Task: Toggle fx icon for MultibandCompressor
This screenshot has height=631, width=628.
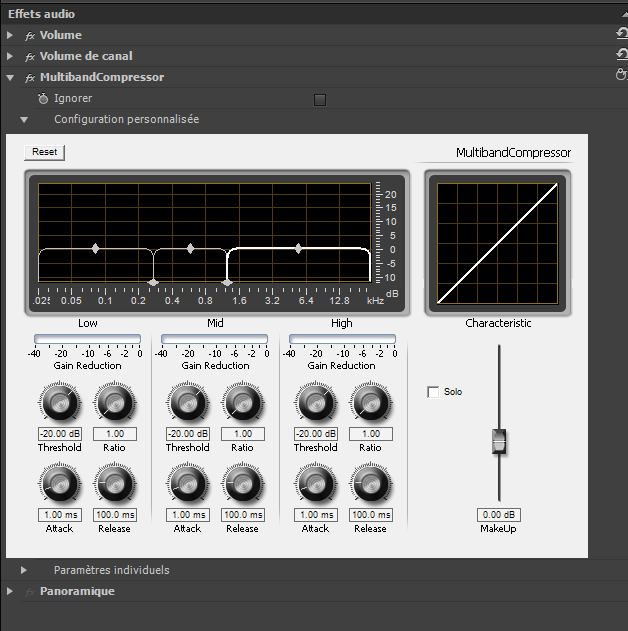Action: click(x=30, y=78)
